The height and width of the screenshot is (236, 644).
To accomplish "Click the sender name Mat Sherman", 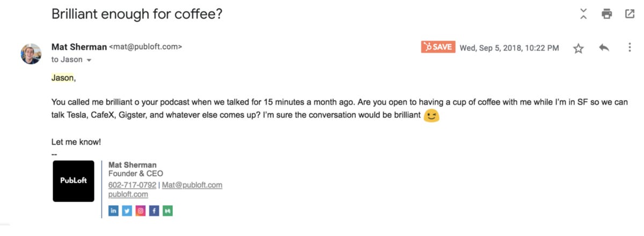I will point(79,47).
